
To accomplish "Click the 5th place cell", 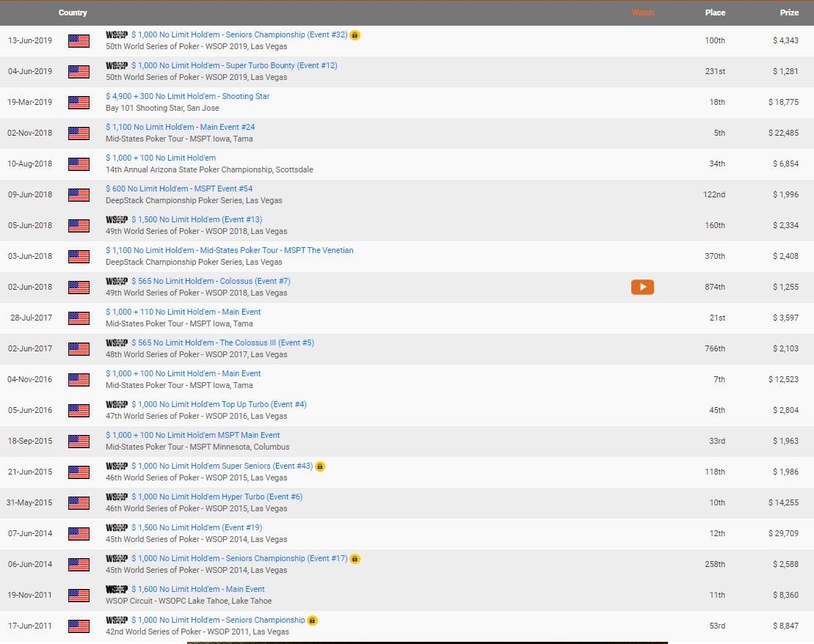I will pyautogui.click(x=719, y=133).
